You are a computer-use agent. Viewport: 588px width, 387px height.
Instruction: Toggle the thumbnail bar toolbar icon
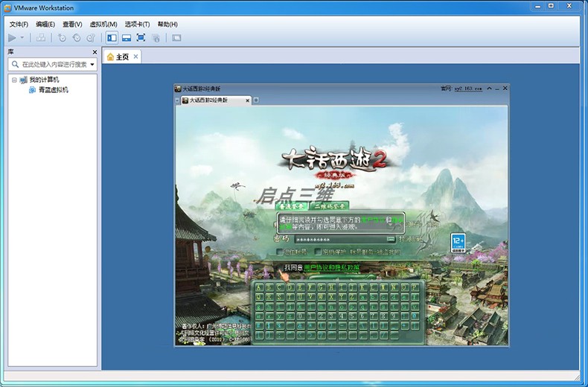pyautogui.click(x=127, y=37)
